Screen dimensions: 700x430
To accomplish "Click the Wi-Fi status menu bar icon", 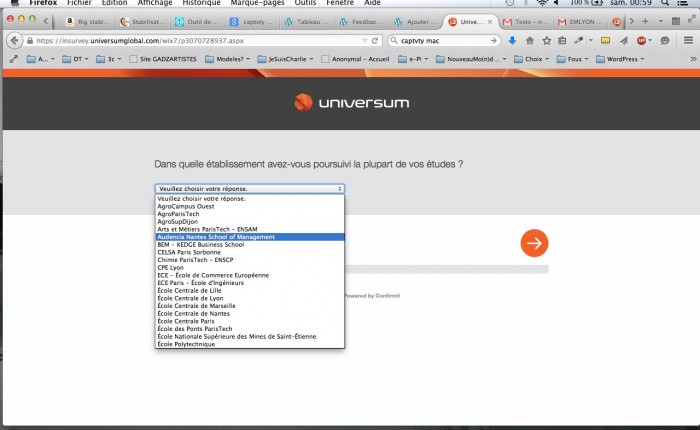I will (x=542, y=3).
